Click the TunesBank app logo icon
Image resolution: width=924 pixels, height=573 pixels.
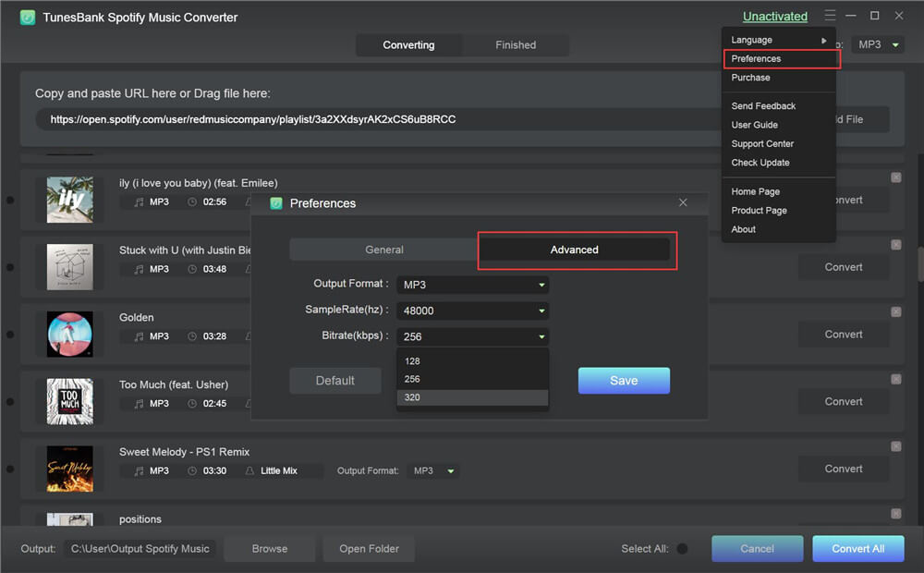27,17
